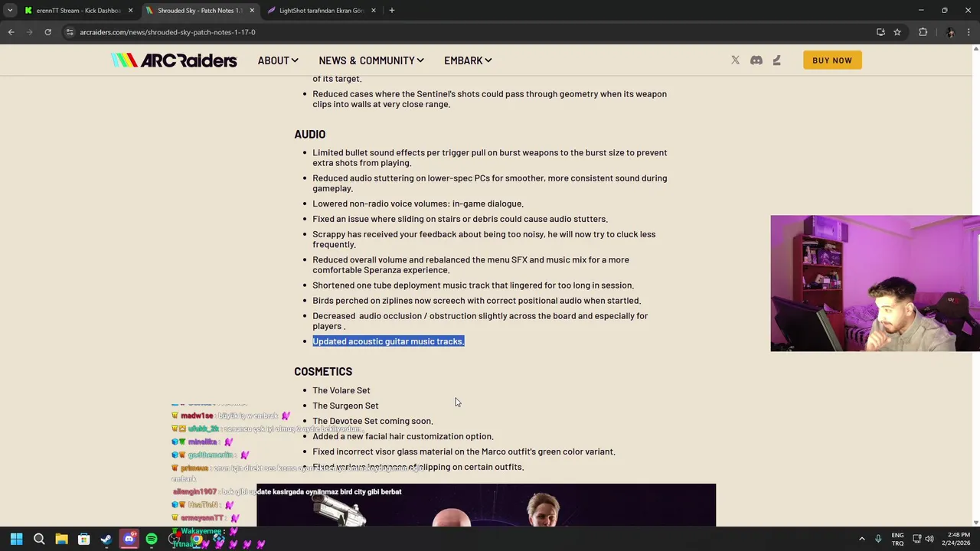The width and height of the screenshot is (980, 551).
Task: Click the COSMETICS section heading
Action: pyautogui.click(x=323, y=371)
